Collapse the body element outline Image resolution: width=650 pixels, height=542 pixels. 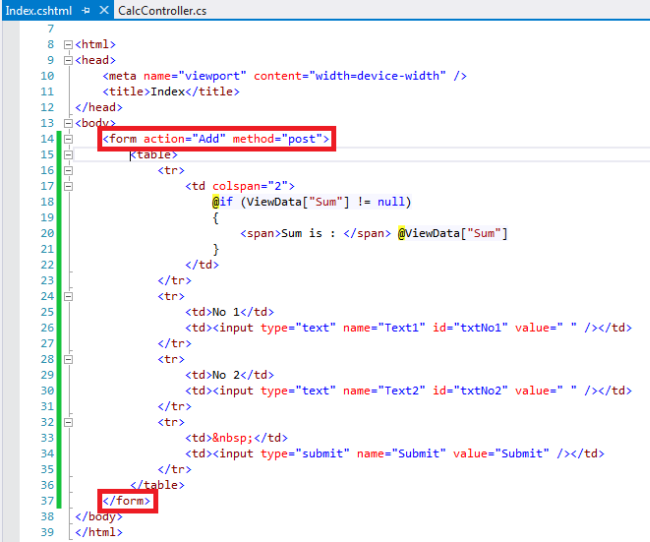68,123
